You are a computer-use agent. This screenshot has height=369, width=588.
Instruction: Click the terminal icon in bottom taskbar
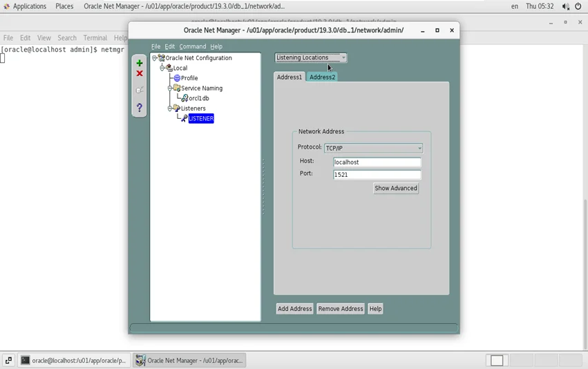coord(25,361)
